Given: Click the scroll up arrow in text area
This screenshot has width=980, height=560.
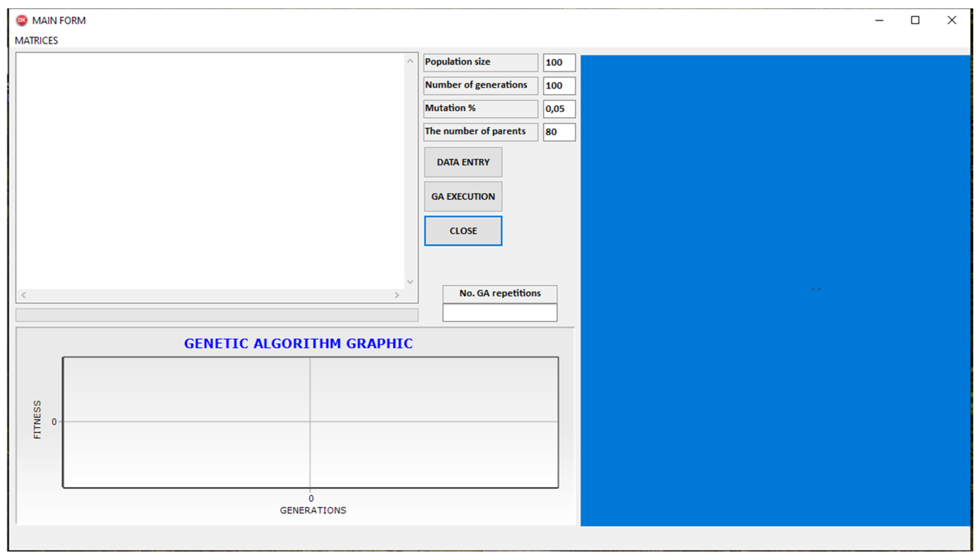Looking at the screenshot, I should tap(410, 61).
